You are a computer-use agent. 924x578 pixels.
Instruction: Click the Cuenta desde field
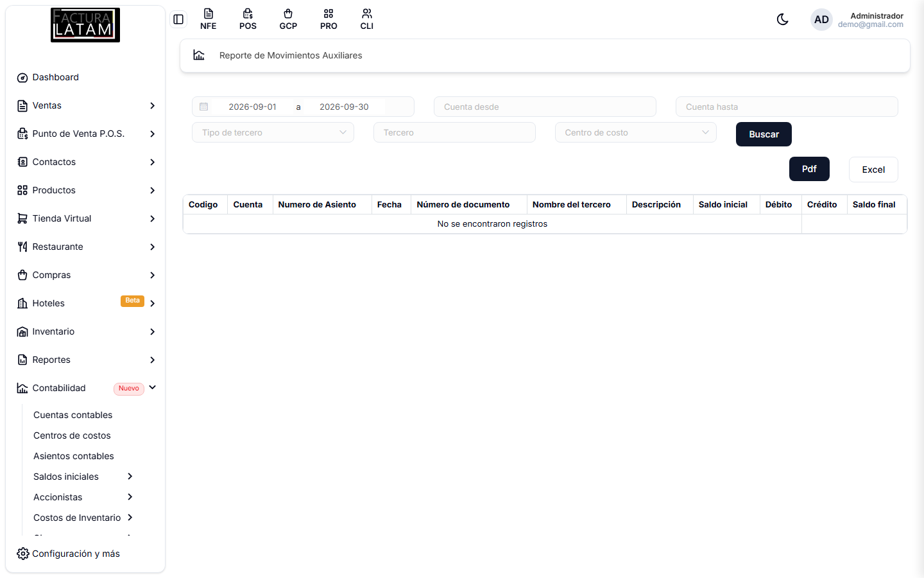coord(545,107)
